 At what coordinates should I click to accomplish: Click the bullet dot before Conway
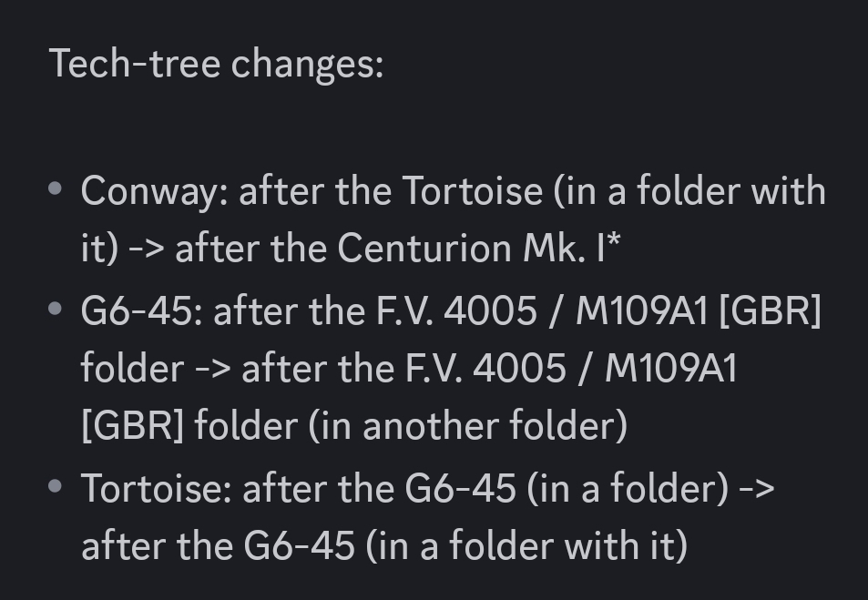56,190
